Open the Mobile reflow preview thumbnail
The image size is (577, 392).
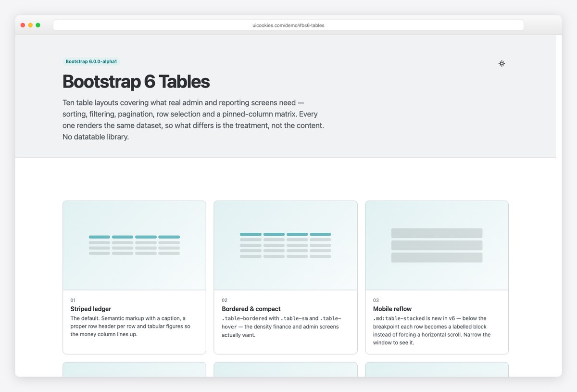437,245
